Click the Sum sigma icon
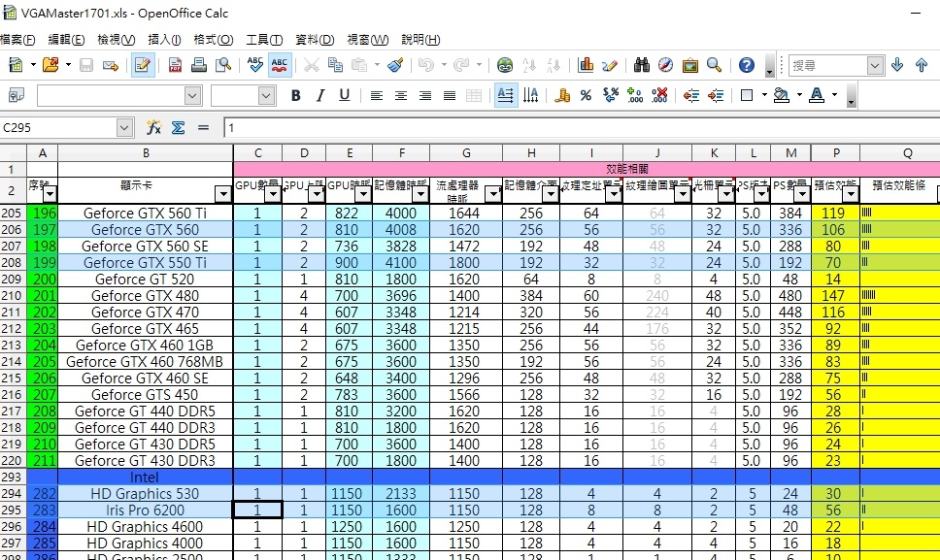This screenshot has height=560, width=940. click(x=178, y=127)
